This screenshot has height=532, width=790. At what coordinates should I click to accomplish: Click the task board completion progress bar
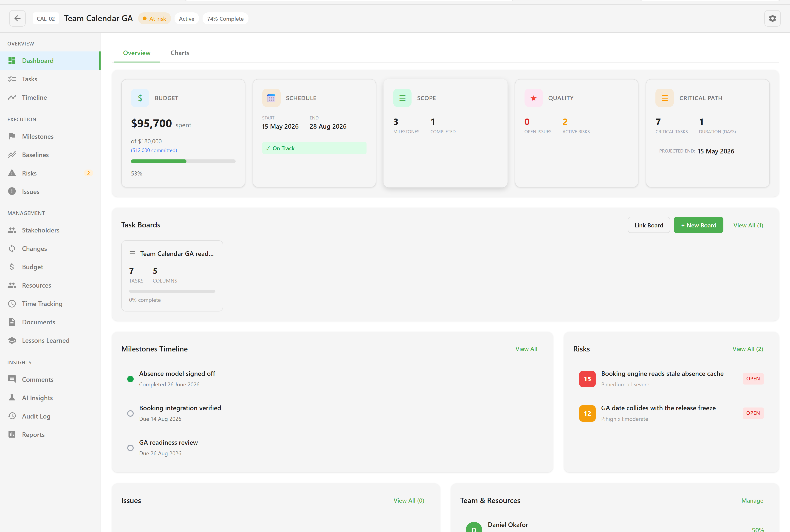click(x=172, y=291)
